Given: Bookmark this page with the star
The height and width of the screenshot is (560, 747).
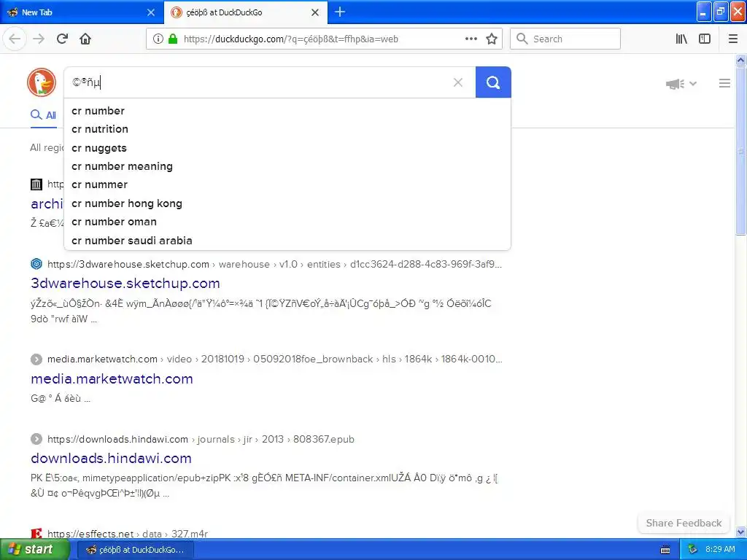Looking at the screenshot, I should coord(492,39).
